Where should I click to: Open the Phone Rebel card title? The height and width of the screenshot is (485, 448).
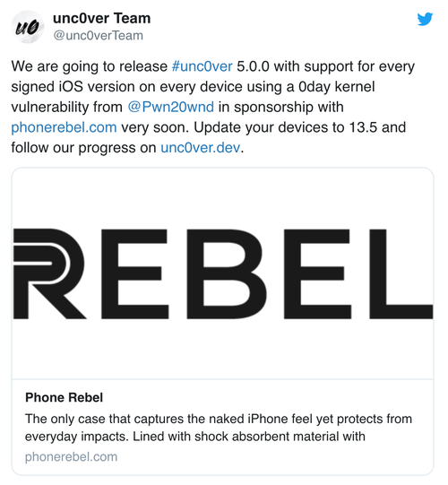[x=64, y=398]
